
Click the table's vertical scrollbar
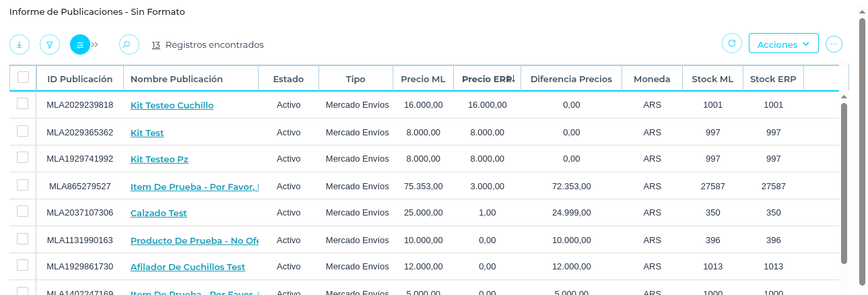(844, 182)
